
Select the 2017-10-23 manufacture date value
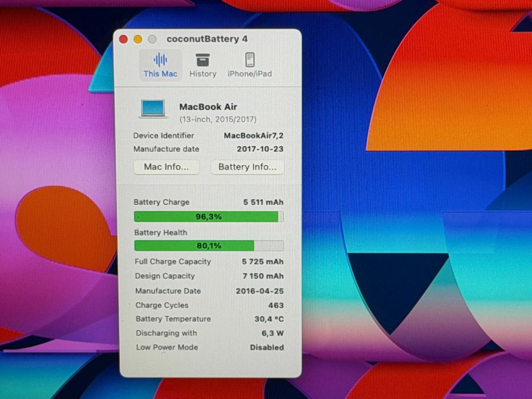(x=260, y=149)
